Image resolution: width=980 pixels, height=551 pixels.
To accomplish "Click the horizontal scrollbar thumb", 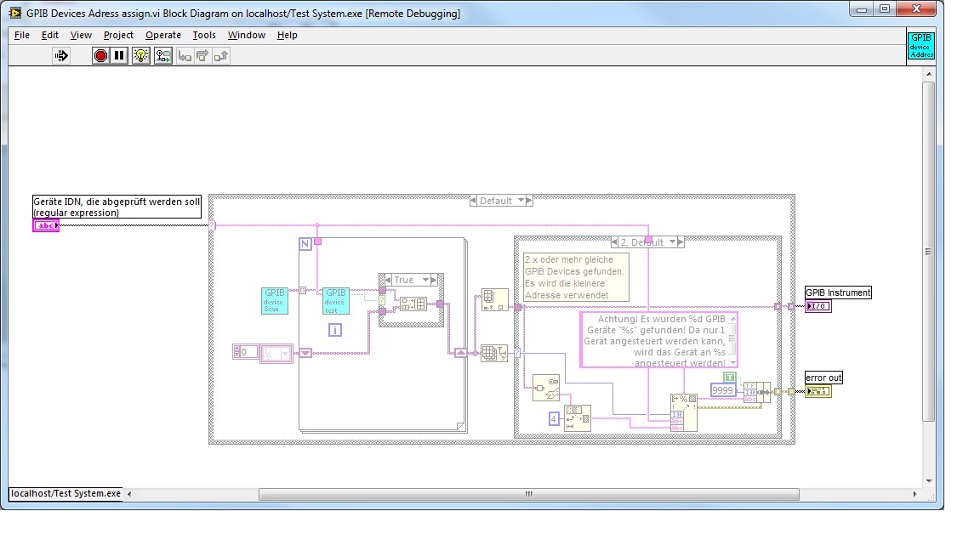I will click(x=527, y=494).
